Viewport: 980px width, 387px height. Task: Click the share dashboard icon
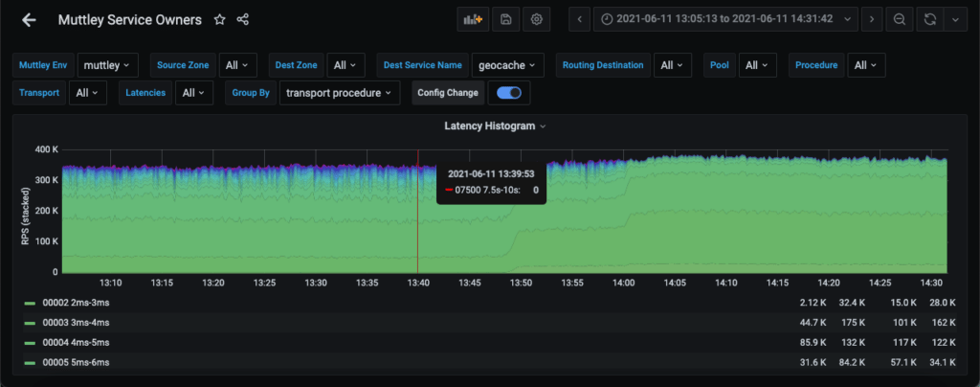click(243, 19)
